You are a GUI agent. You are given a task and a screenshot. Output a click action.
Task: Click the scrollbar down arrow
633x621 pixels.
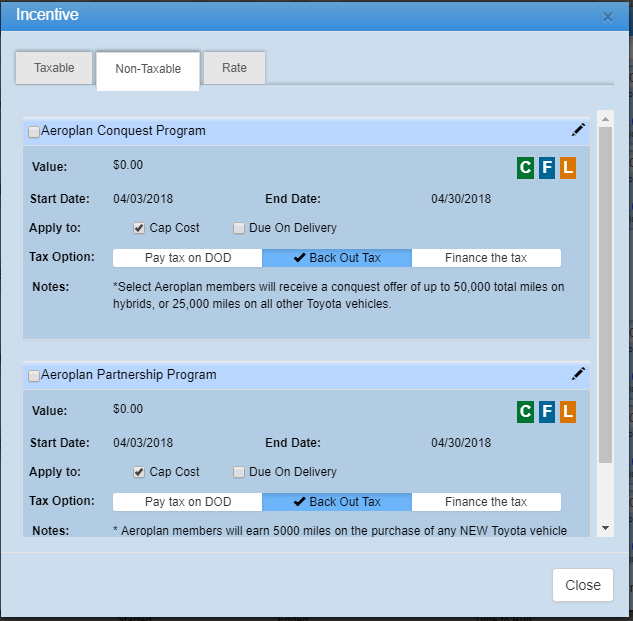(x=604, y=527)
